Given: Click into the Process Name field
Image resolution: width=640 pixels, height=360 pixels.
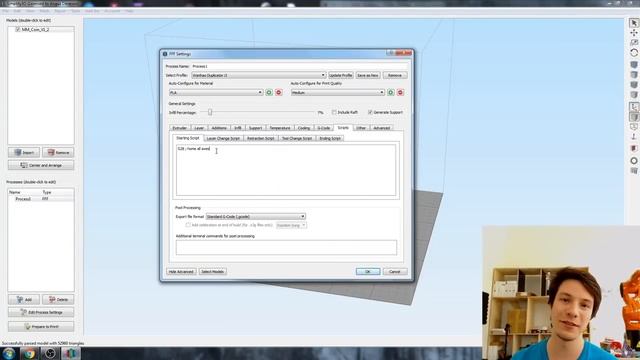Looking at the screenshot, I should [299, 66].
